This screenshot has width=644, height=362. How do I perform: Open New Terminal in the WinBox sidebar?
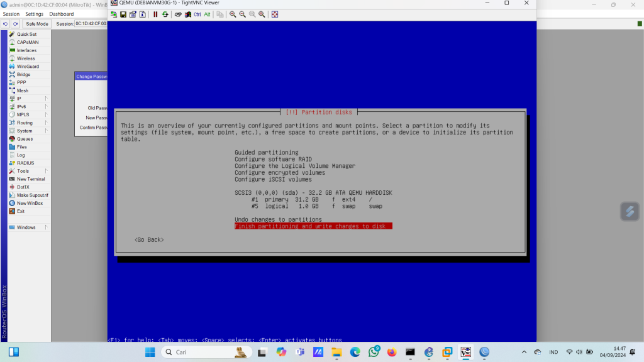point(30,179)
